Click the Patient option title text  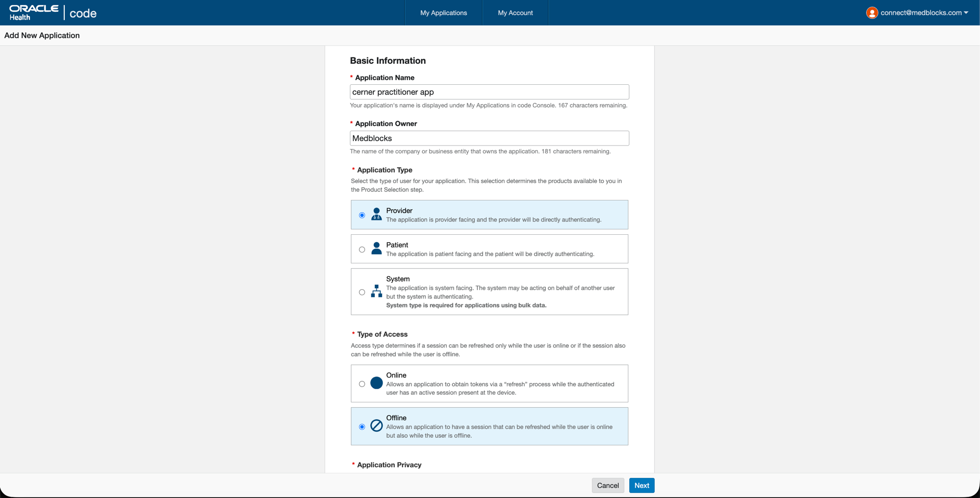click(x=397, y=245)
